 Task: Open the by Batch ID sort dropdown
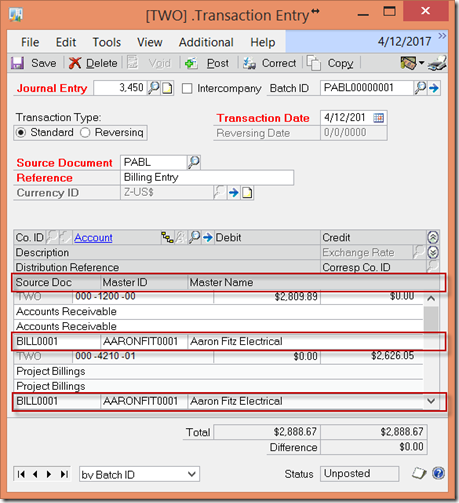pyautogui.click(x=139, y=474)
